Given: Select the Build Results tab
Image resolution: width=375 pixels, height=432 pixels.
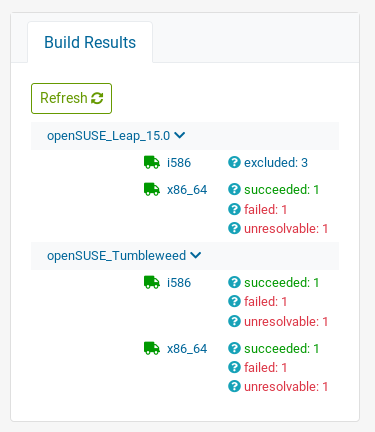Looking at the screenshot, I should (90, 42).
